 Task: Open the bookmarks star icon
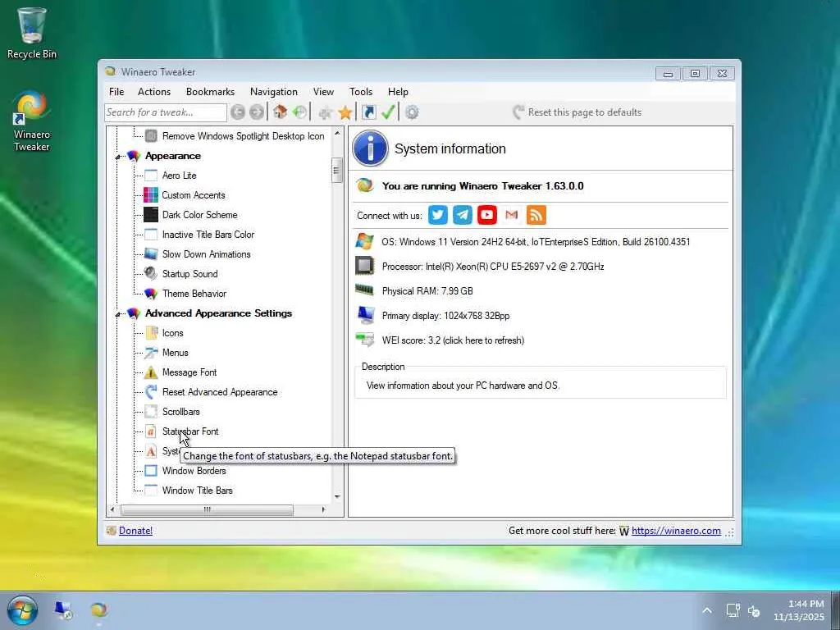(345, 112)
